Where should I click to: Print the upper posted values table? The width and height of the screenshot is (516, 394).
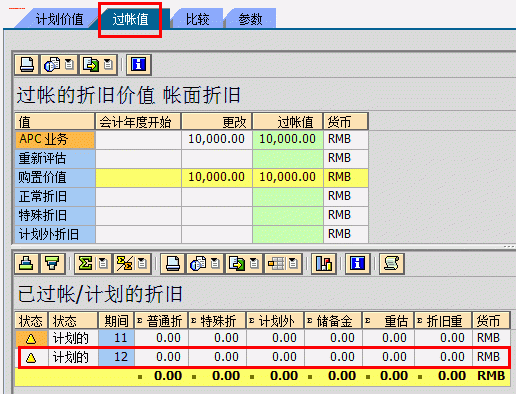click(27, 64)
